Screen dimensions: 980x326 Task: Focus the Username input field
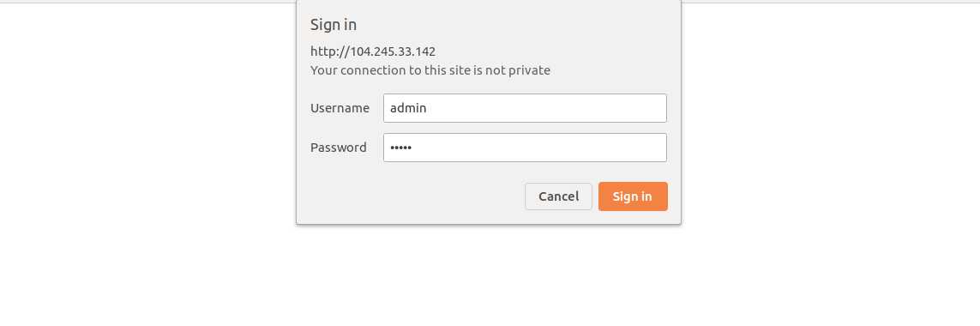(x=525, y=108)
